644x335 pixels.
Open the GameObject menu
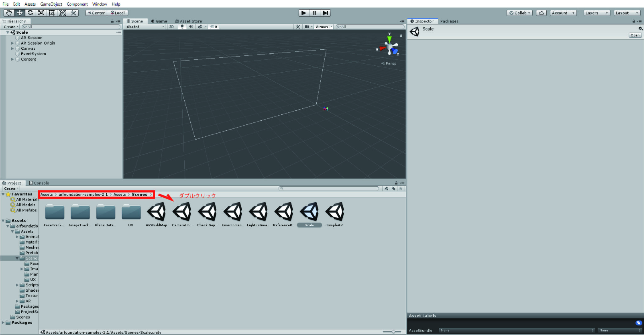point(51,4)
